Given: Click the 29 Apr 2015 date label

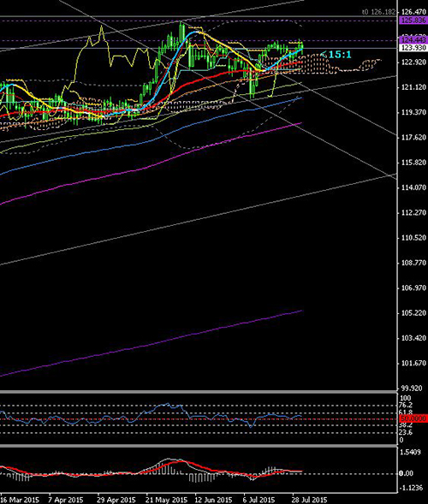Looking at the screenshot, I should [116, 500].
